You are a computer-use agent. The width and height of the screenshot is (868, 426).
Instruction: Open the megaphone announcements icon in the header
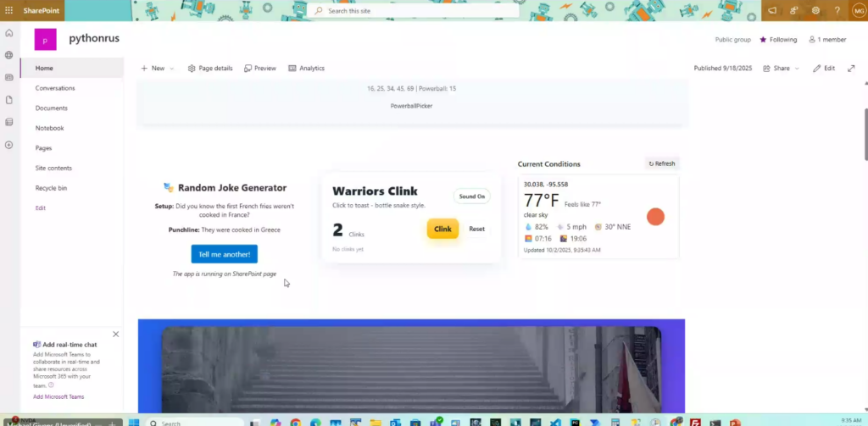[772, 10]
